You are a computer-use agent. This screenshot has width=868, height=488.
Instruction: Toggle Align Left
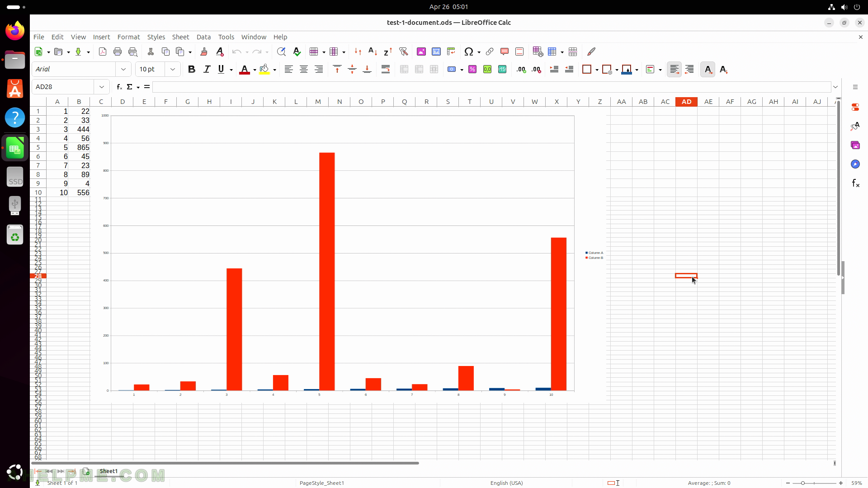click(x=288, y=69)
